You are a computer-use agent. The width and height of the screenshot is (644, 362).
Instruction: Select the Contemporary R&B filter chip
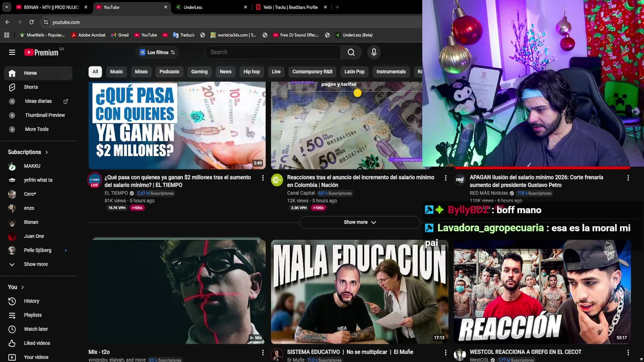click(312, 72)
